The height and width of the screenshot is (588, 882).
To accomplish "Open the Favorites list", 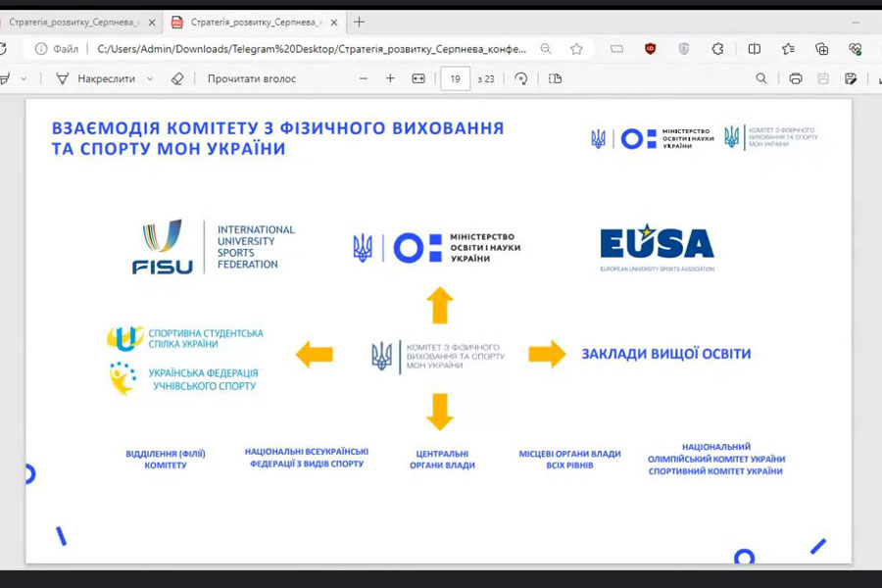I will point(788,49).
